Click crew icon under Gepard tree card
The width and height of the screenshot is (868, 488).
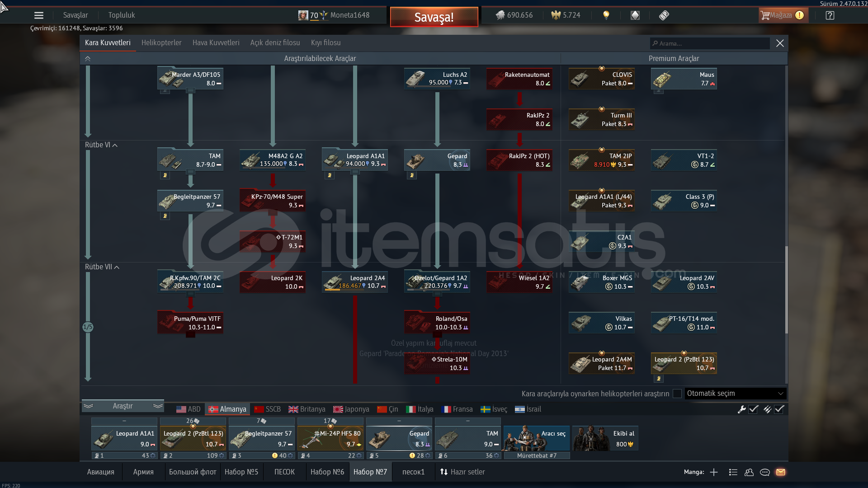[x=412, y=175]
